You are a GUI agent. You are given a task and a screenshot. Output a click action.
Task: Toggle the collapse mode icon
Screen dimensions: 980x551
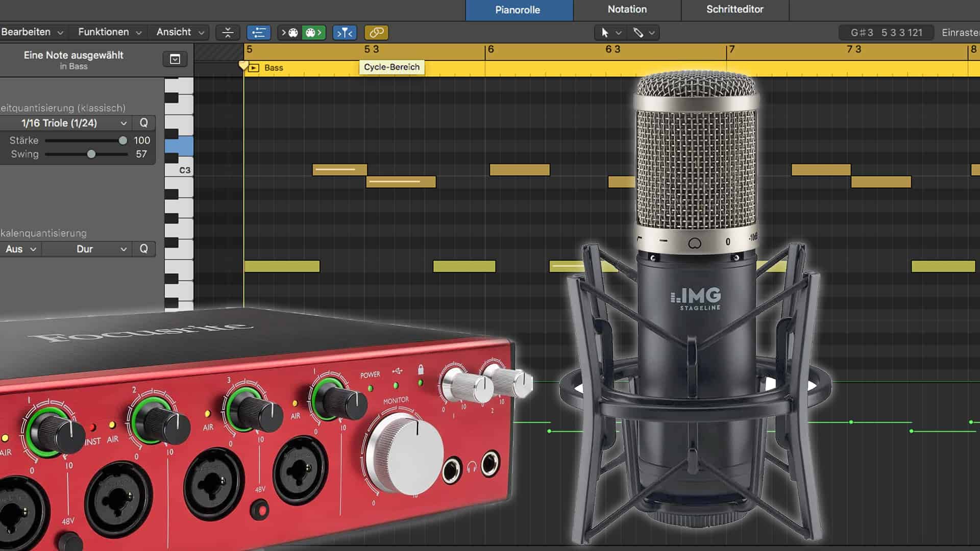pyautogui.click(x=228, y=33)
